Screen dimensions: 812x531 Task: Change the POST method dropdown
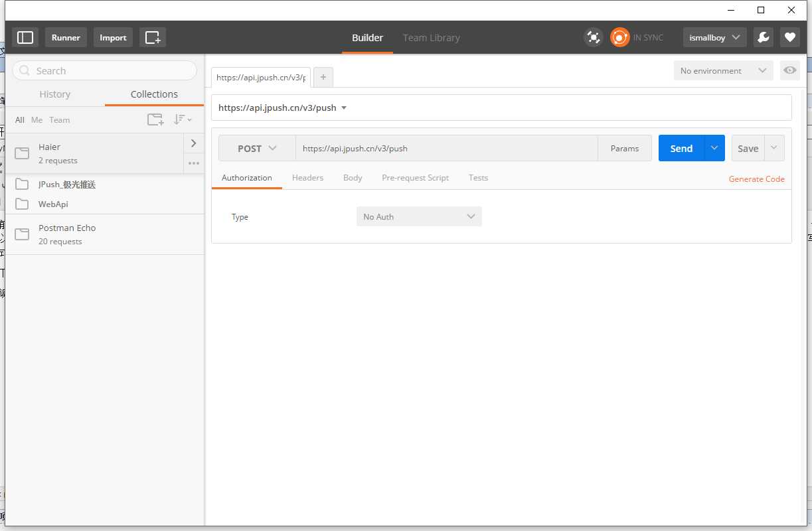point(257,148)
